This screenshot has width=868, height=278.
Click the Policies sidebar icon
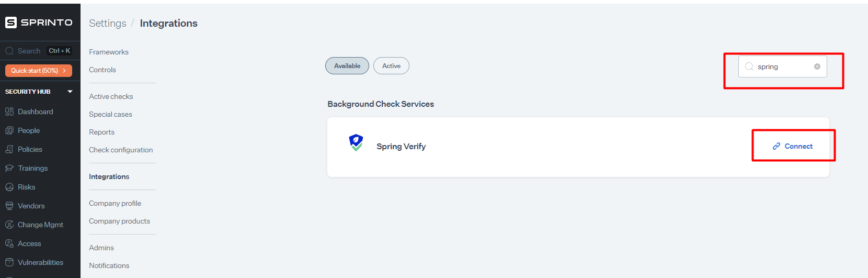point(9,149)
